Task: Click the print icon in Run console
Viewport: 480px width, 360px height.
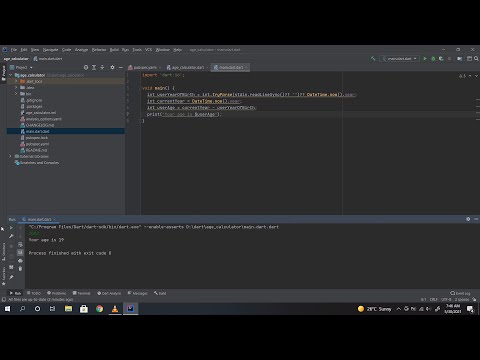Action: click(20, 261)
